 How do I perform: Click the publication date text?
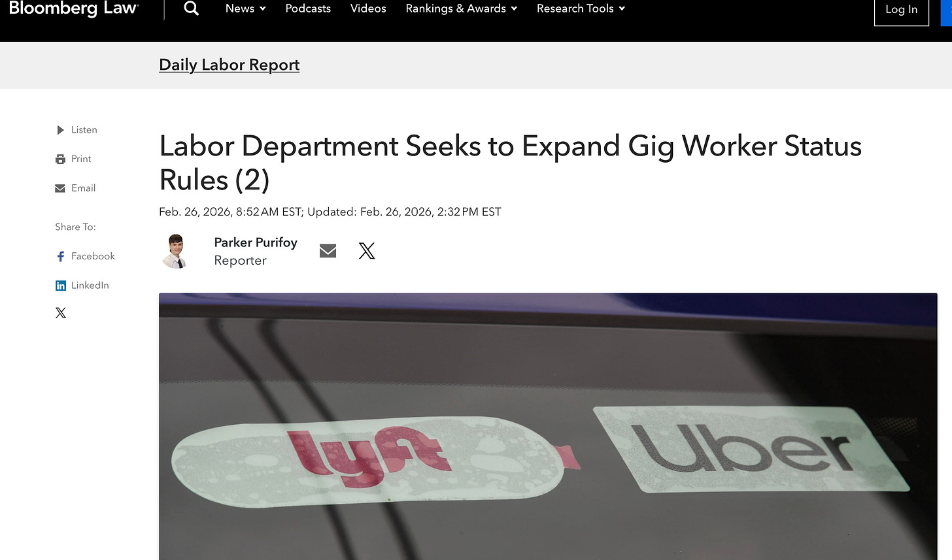coord(330,212)
